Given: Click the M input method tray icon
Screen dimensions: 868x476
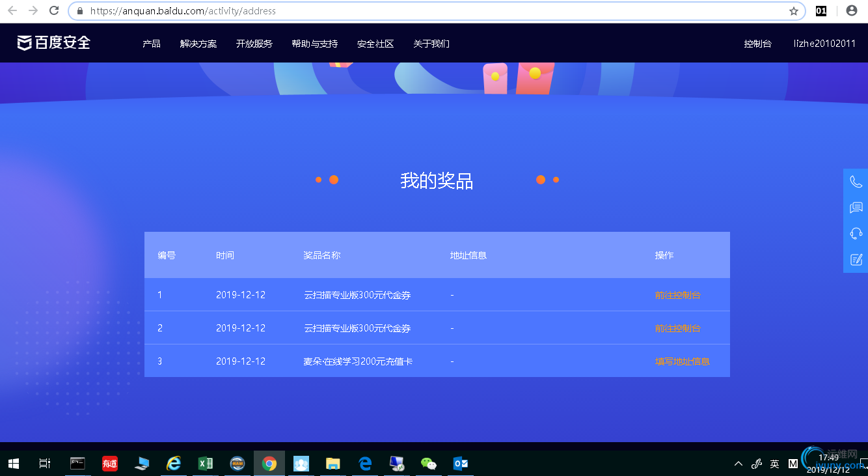Looking at the screenshot, I should click(x=793, y=464).
